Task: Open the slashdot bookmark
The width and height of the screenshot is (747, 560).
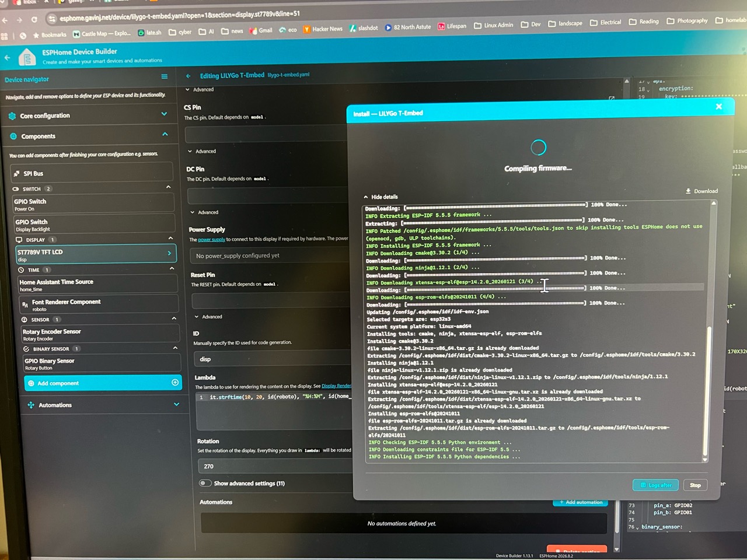Action: click(364, 28)
